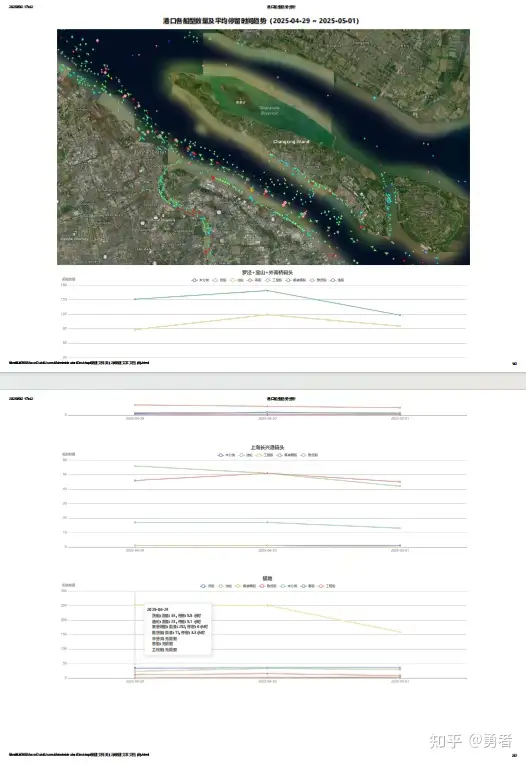Click the 上海长兴港码头 chart title
This screenshot has width=526, height=764.
[x=267, y=447]
